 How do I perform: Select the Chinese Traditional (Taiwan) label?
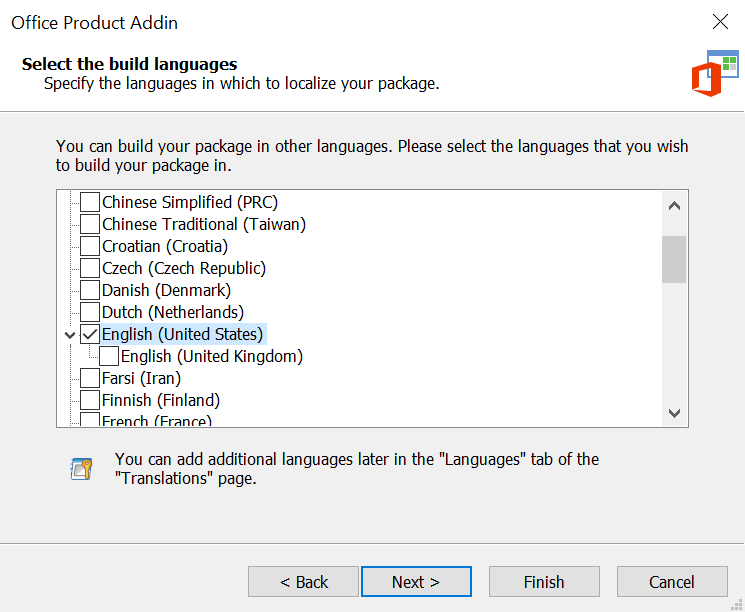[204, 224]
